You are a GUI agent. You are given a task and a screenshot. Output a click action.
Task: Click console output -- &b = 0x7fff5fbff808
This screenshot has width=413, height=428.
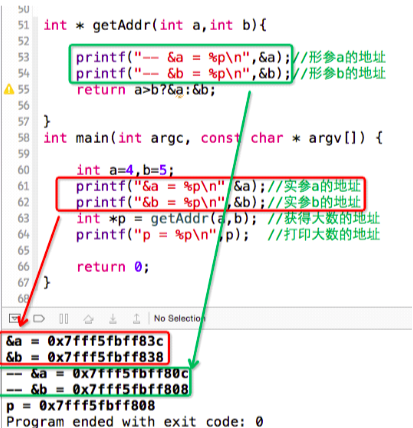point(97,389)
